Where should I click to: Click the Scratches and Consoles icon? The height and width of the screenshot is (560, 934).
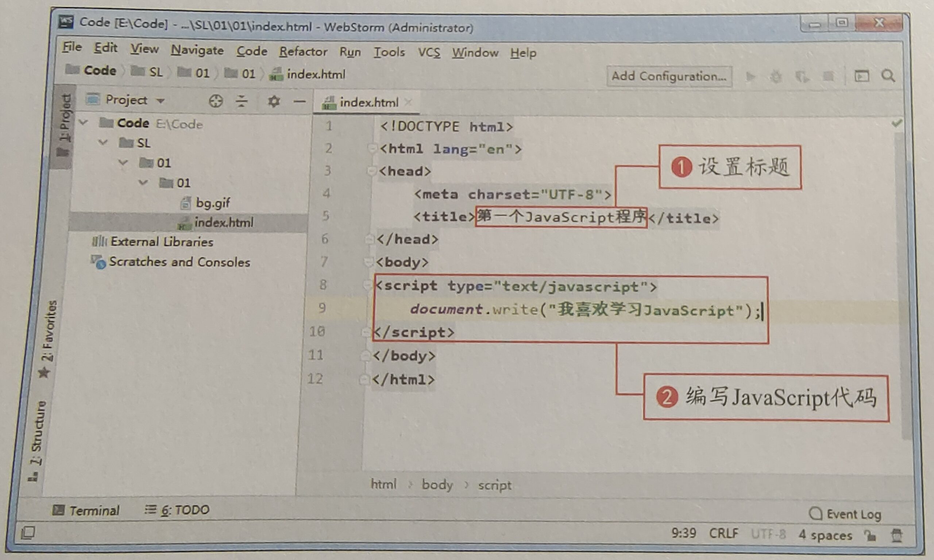click(98, 262)
